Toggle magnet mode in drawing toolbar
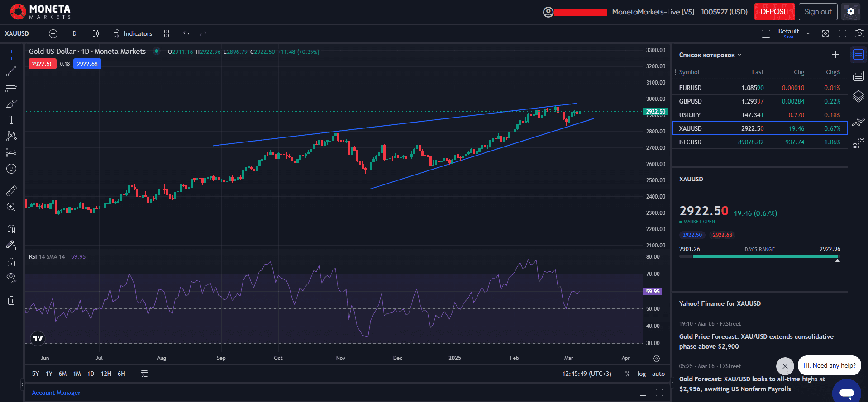This screenshot has height=402, width=868. tap(11, 229)
